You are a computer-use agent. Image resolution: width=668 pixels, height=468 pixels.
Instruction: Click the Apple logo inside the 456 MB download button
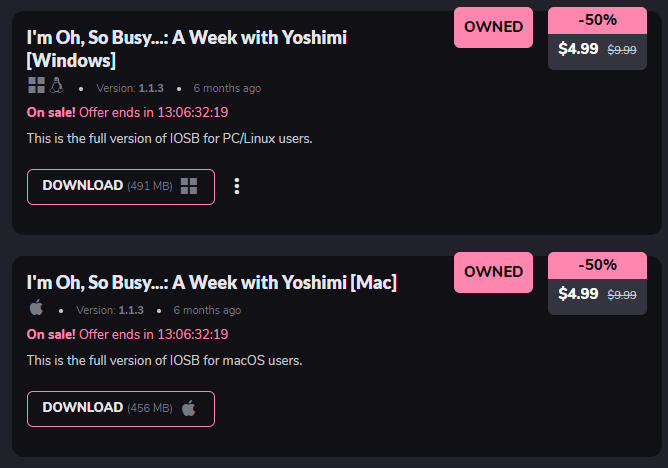click(189, 408)
